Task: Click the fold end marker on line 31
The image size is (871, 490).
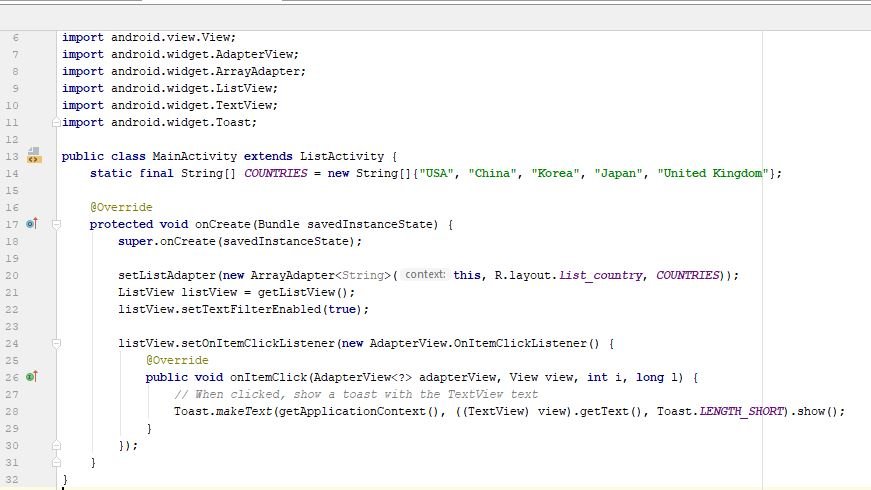Action: tap(56, 462)
